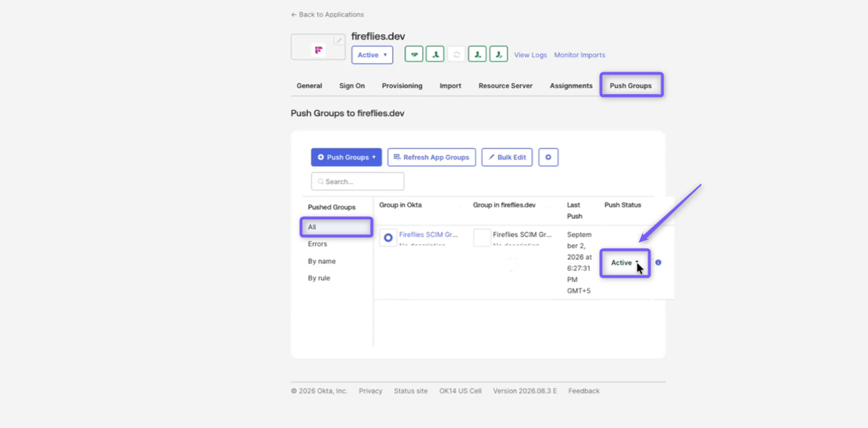The width and height of the screenshot is (868, 428).
Task: Click Version 2026.08.3 E footer text
Action: [525, 391]
